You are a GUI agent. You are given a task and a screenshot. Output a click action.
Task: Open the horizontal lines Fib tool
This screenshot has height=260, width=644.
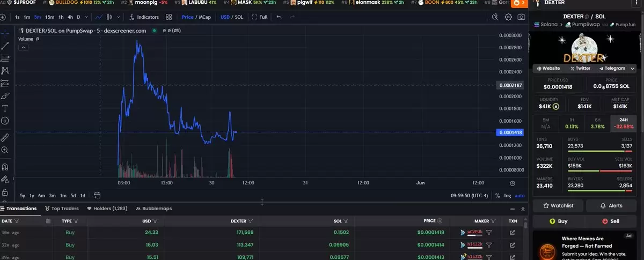point(5,58)
